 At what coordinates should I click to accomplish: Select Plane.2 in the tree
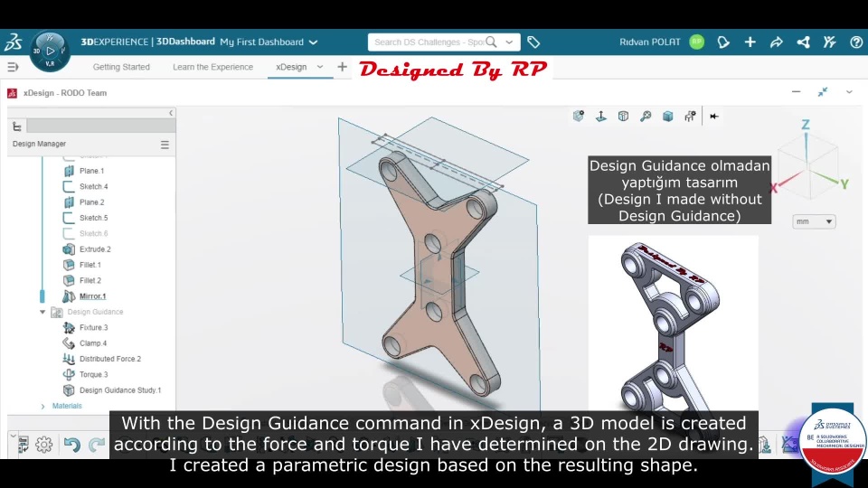pyautogui.click(x=91, y=202)
